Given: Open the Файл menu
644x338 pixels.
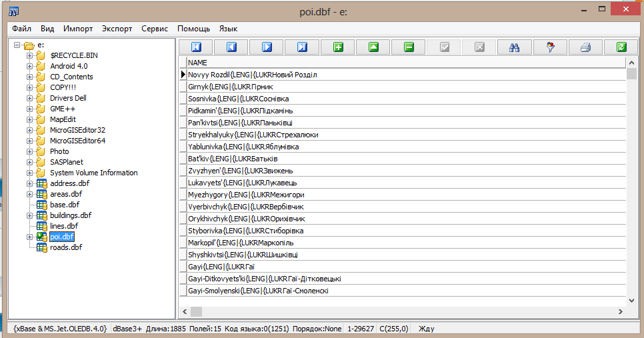Looking at the screenshot, I should pyautogui.click(x=21, y=29).
